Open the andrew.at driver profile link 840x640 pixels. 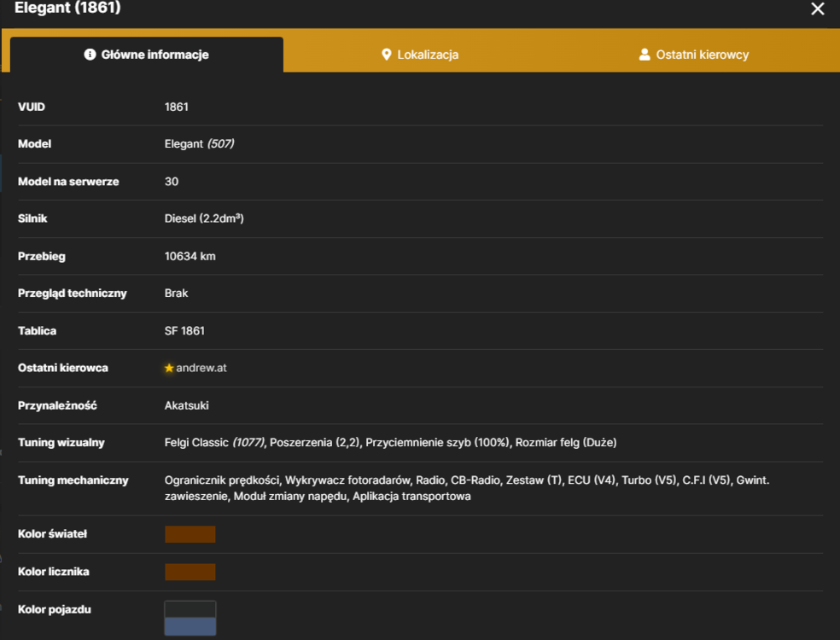201,368
